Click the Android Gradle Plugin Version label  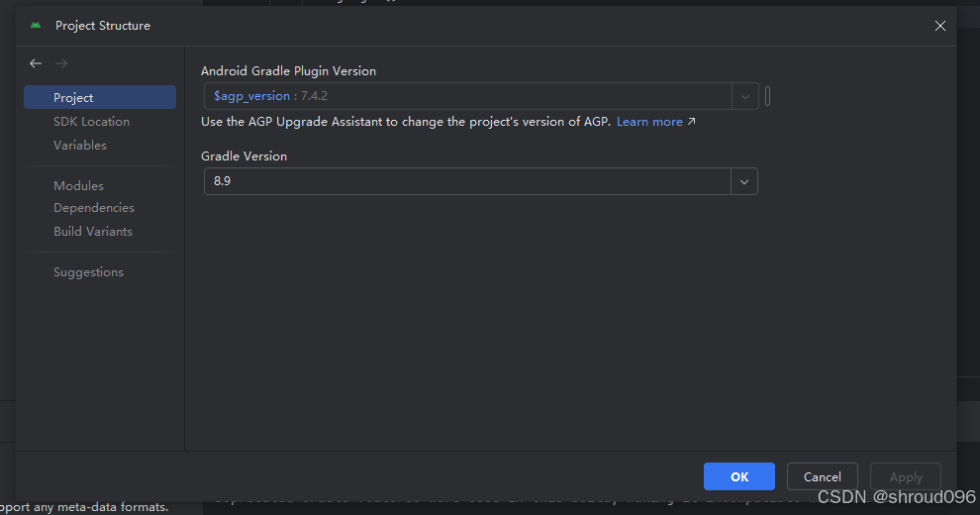pyautogui.click(x=289, y=71)
